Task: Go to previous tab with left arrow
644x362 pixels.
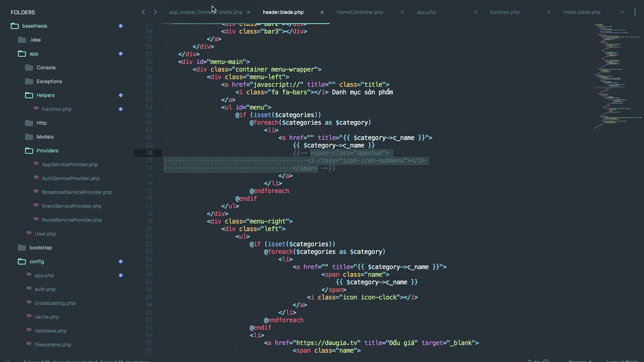Action: pyautogui.click(x=143, y=12)
